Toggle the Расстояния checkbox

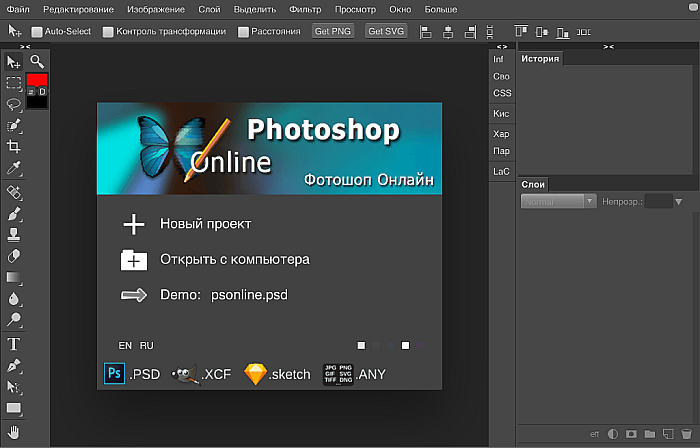point(243,32)
